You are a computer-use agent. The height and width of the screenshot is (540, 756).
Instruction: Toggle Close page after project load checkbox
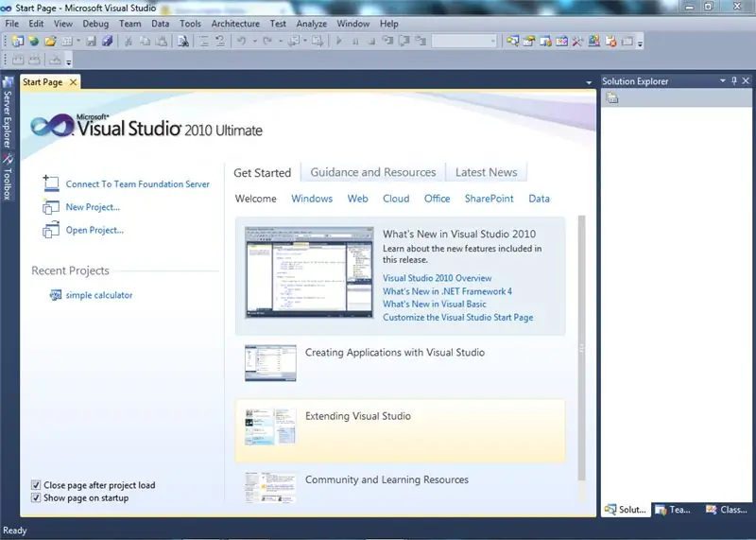pyautogui.click(x=36, y=485)
